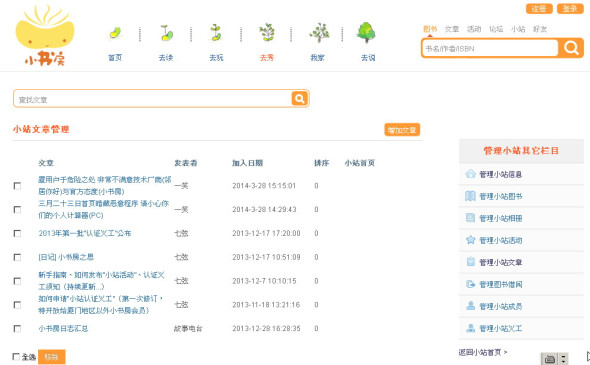Check the box for 三月二十三日首页 article
The image size is (590, 365).
click(x=17, y=210)
